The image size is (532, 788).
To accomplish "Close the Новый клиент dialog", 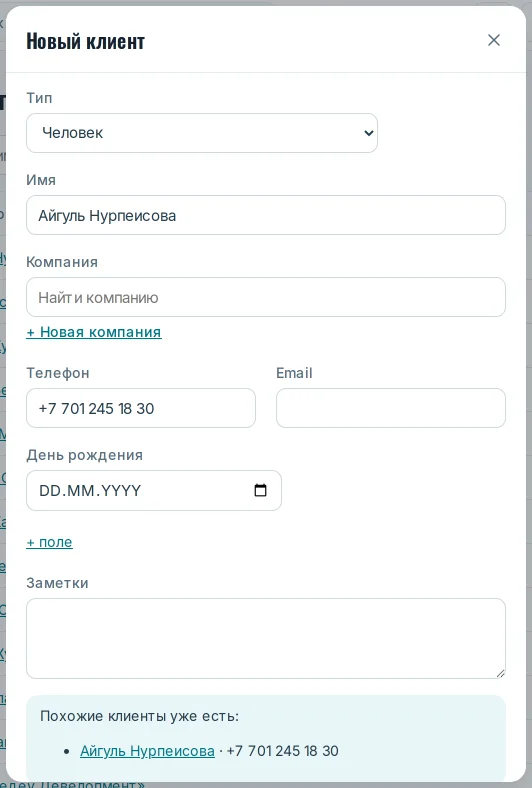I will [x=493, y=40].
